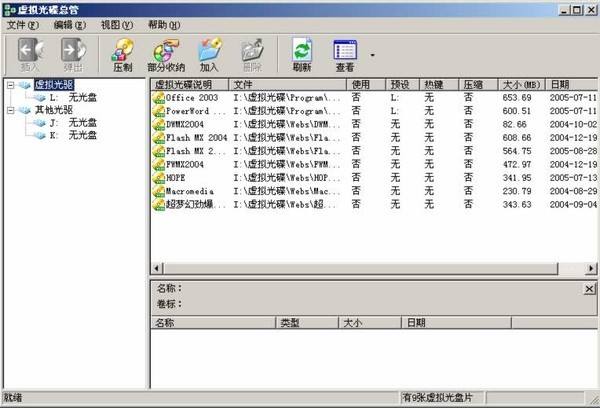Screen dimensions: 600x408
Task: Select the Macromedia row name
Action: point(190,191)
